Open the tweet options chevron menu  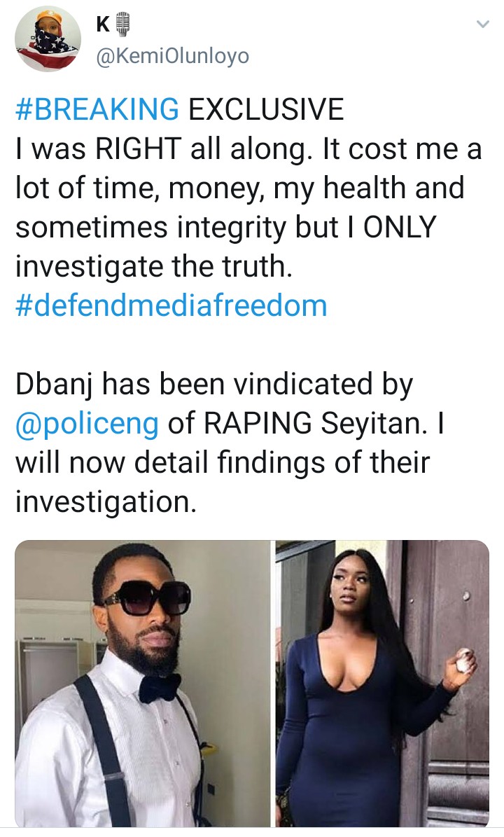coord(482,25)
